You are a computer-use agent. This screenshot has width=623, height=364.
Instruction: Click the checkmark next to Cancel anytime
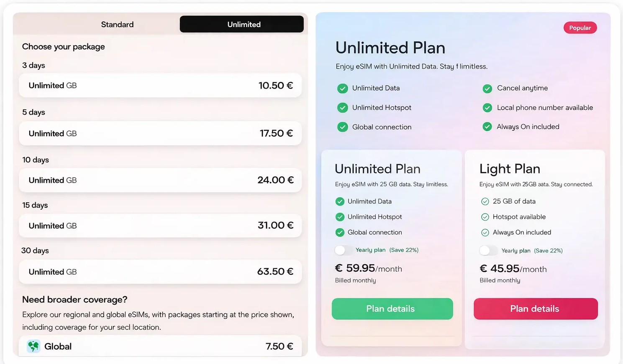(x=487, y=88)
